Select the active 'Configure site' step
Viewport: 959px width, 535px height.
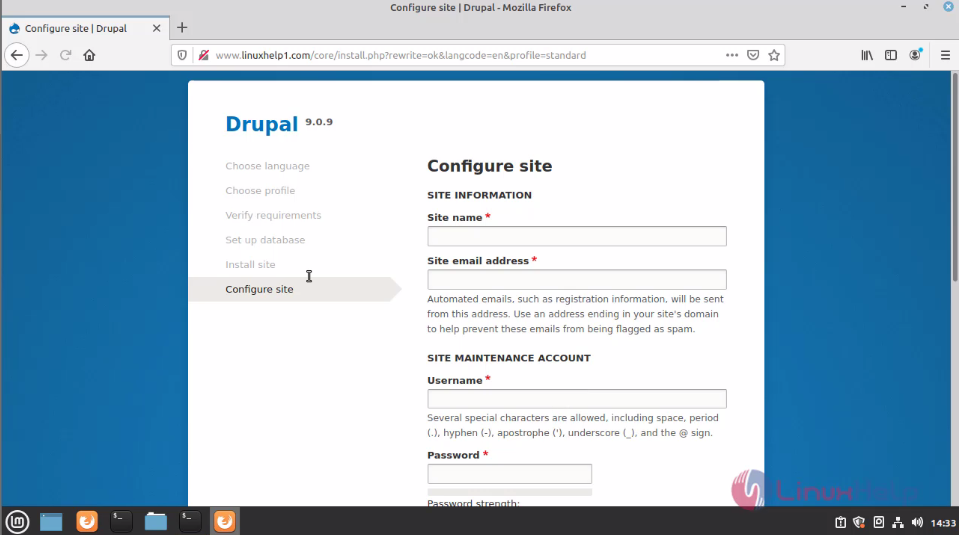pos(294,289)
